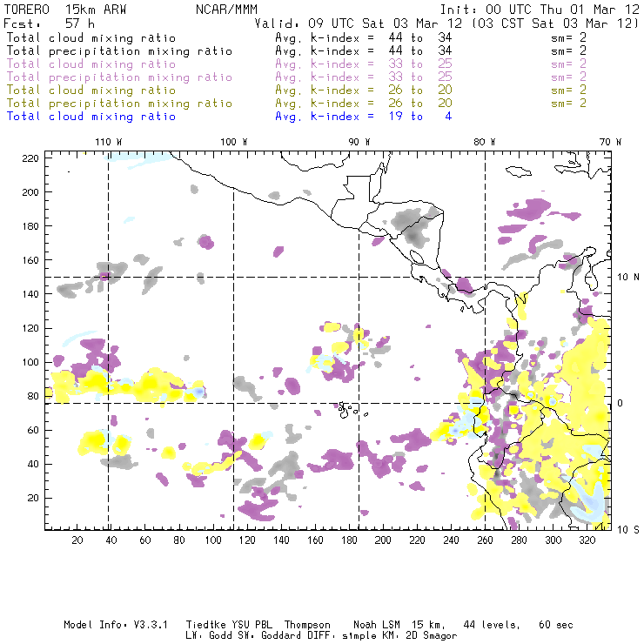Click the blue 'Avg. k-index = 19 to 4' text

point(364,117)
